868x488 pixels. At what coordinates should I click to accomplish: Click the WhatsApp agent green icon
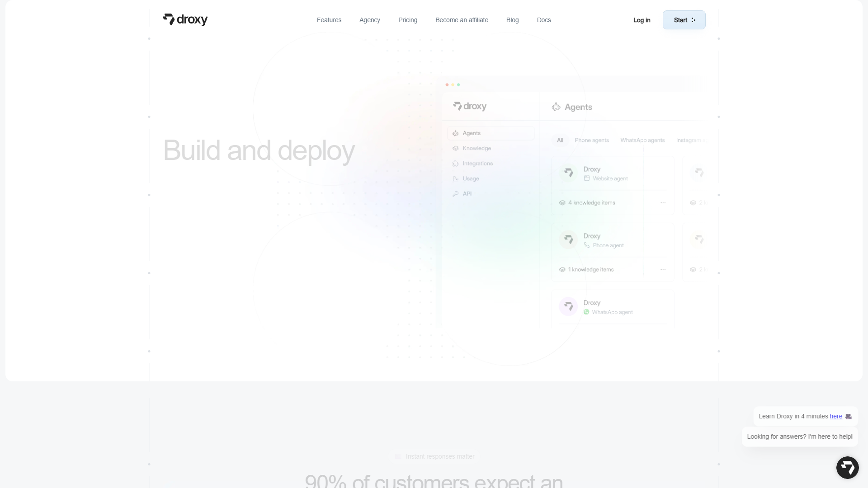pos(586,312)
